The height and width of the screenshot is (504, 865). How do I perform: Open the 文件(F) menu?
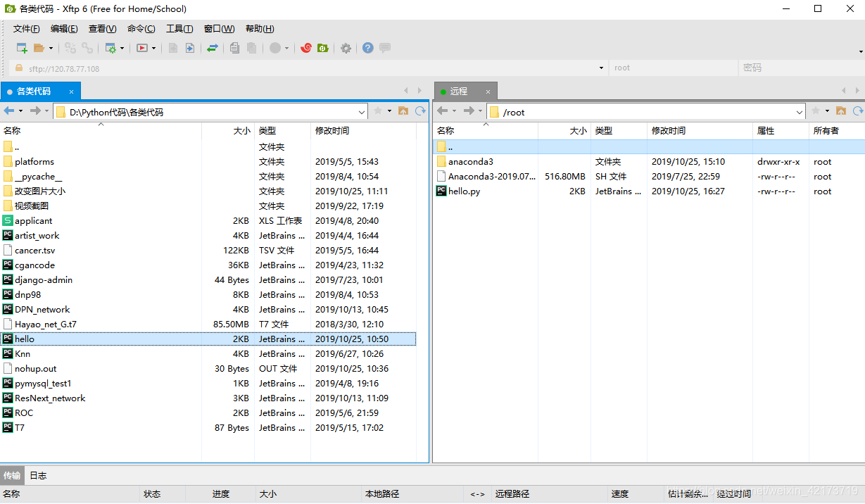click(27, 29)
